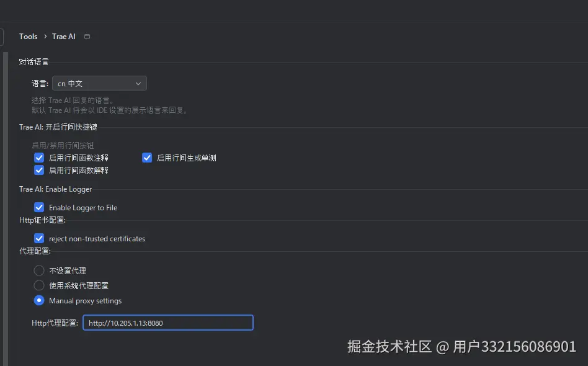Click the Tools breadcrumb link
Viewport: 588px width, 366px height.
tap(28, 37)
